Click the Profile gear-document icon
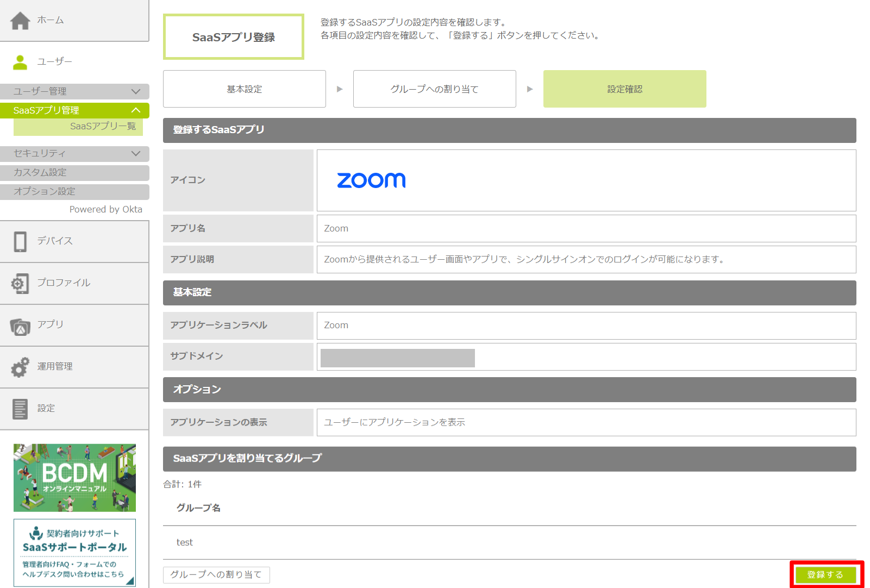The height and width of the screenshot is (588, 870). pyautogui.click(x=20, y=283)
